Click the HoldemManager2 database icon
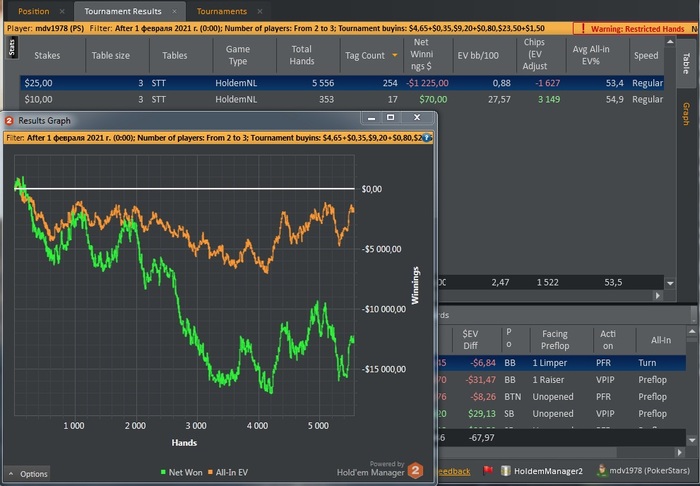700x486 pixels. [x=505, y=470]
